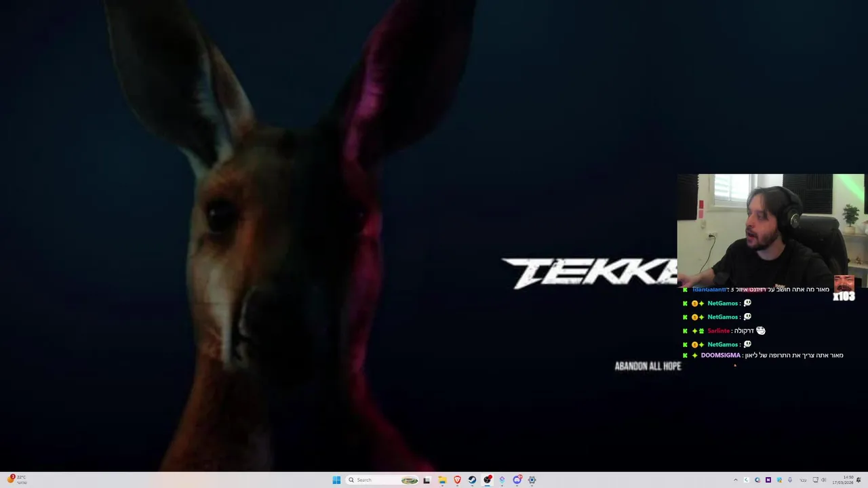Image resolution: width=868 pixels, height=488 pixels.
Task: Click the x103 emote counter
Action: [844, 296]
